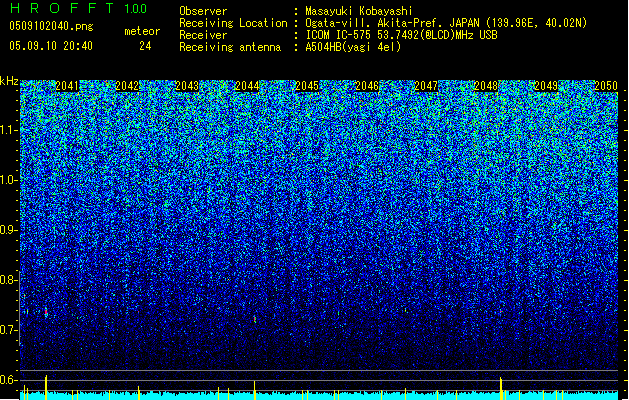Image resolution: width=629 pixels, height=400 pixels.
Task: Click the Receiving Location label
Action: click(x=233, y=23)
